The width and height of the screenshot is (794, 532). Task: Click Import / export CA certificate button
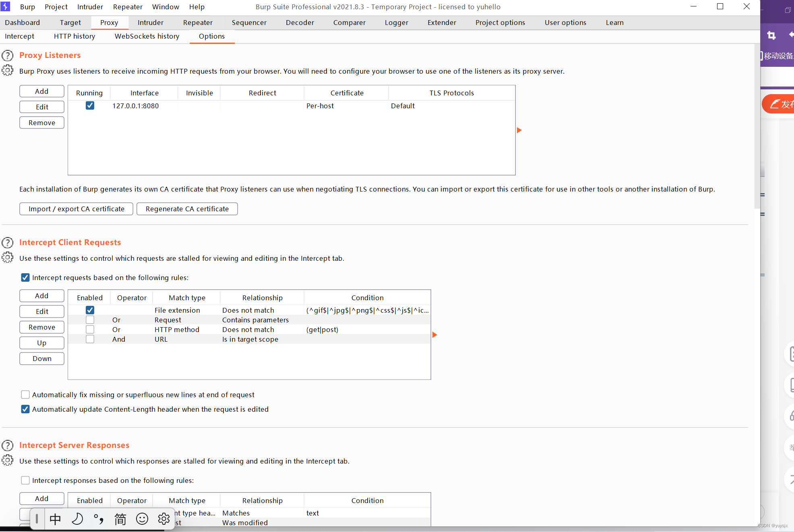(x=76, y=209)
